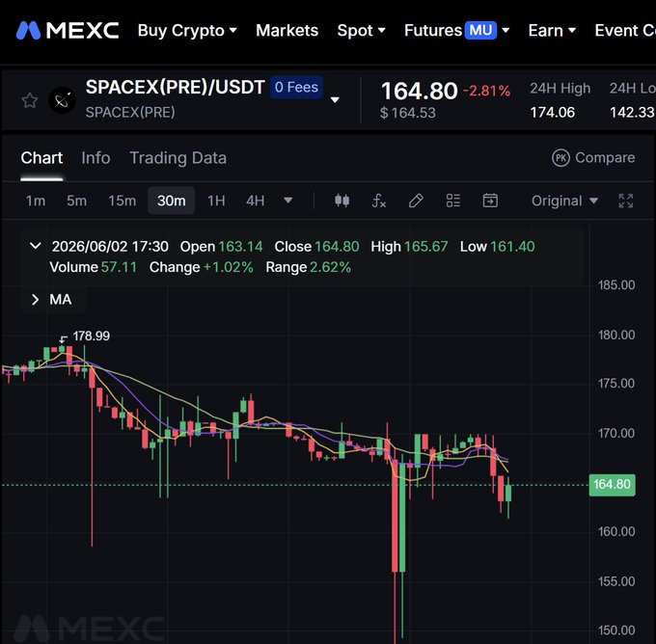Collapse the OHLC info chevron
This screenshot has width=656, height=644.
36,246
